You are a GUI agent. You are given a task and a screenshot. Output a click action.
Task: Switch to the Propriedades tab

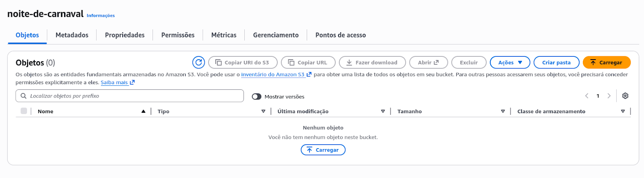(124, 35)
